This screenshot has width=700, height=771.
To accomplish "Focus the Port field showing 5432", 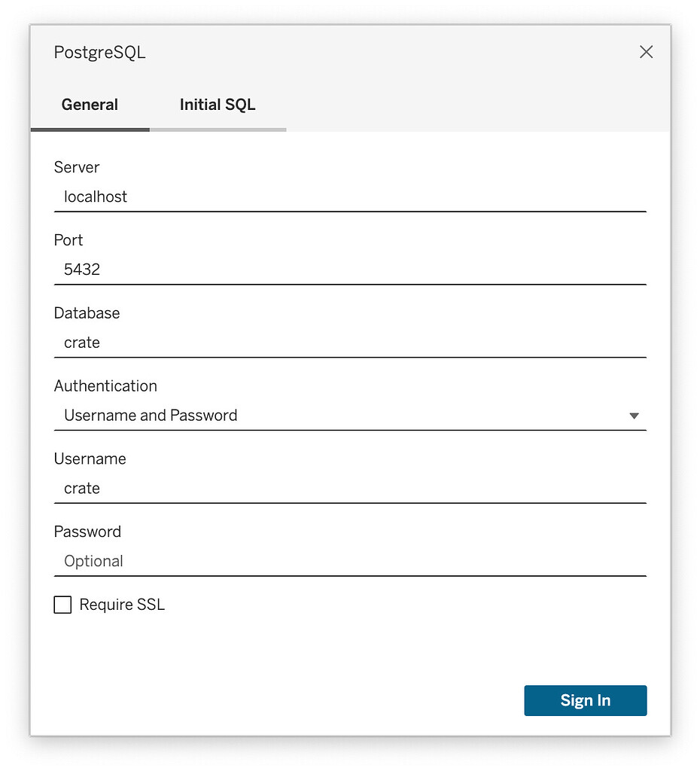I will 350,270.
